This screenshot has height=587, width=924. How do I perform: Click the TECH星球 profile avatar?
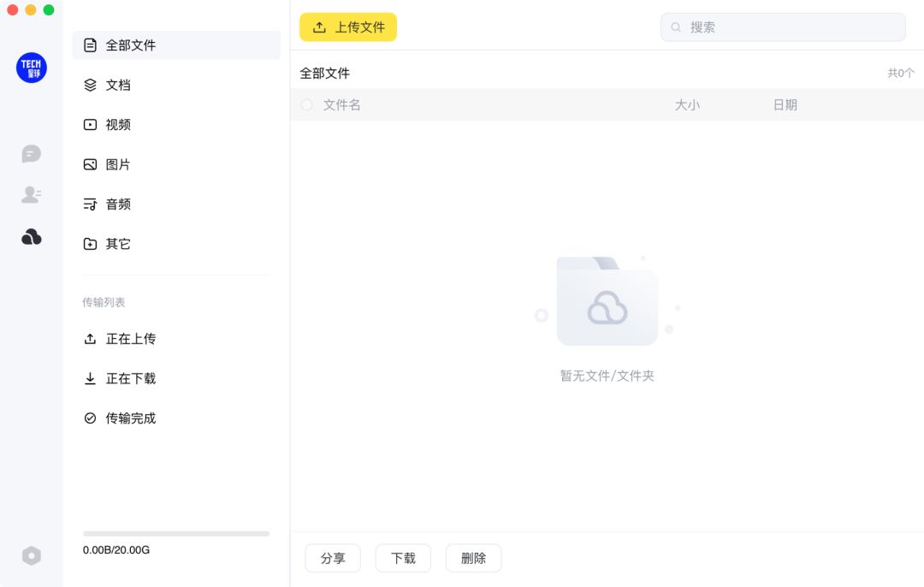tap(32, 68)
